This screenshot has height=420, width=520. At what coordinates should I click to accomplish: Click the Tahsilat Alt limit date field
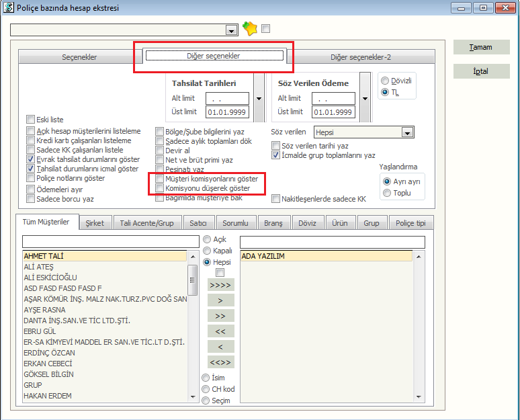click(x=227, y=99)
